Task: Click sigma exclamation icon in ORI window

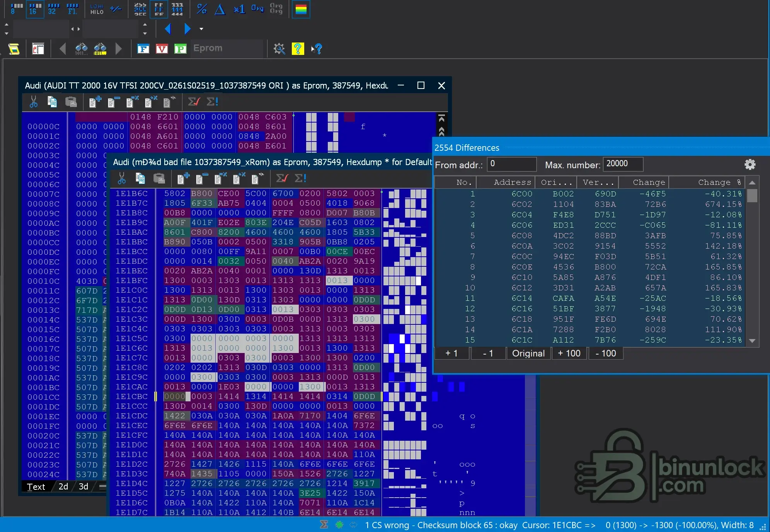Action: point(212,102)
